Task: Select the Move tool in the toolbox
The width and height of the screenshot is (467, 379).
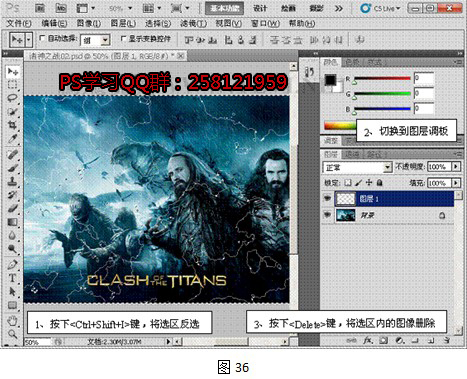Action: (x=13, y=72)
